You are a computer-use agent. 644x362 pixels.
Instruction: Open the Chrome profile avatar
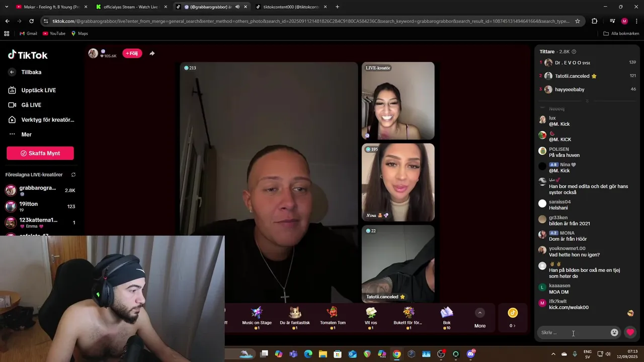pyautogui.click(x=624, y=21)
